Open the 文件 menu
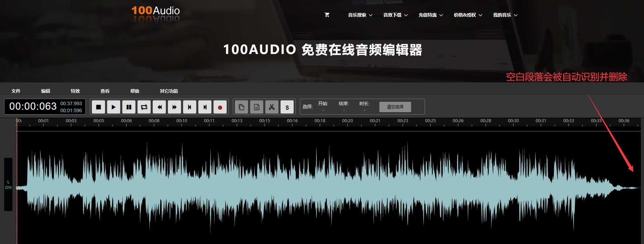The width and height of the screenshot is (644, 244). [16, 91]
